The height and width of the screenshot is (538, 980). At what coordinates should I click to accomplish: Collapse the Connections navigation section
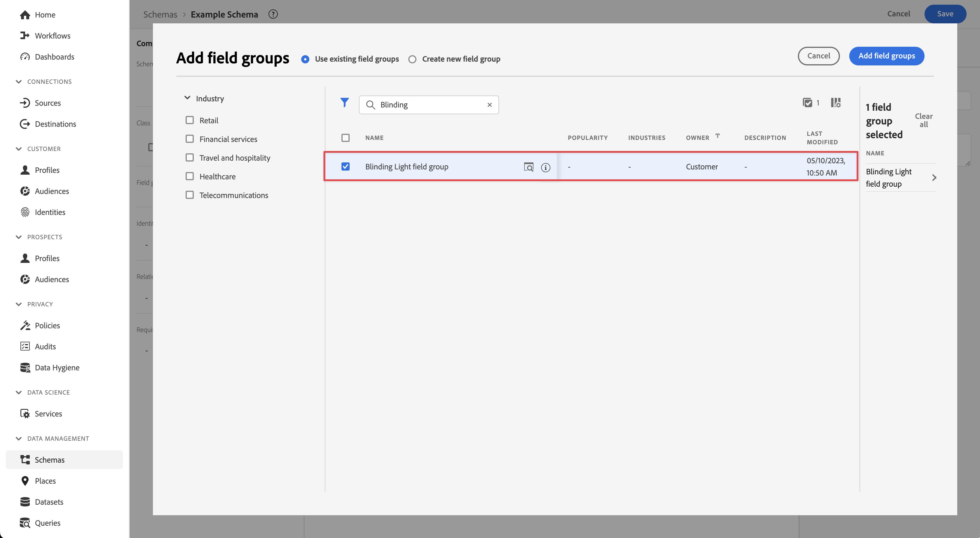click(x=19, y=81)
